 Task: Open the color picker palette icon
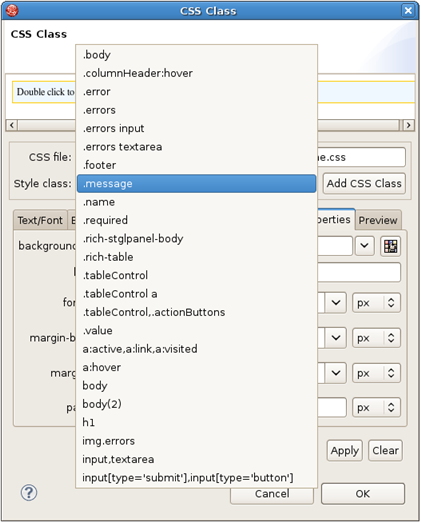(x=390, y=246)
